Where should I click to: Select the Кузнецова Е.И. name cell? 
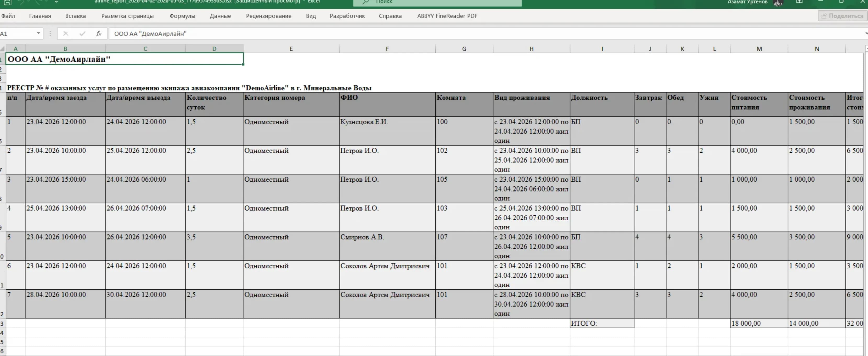pos(387,131)
